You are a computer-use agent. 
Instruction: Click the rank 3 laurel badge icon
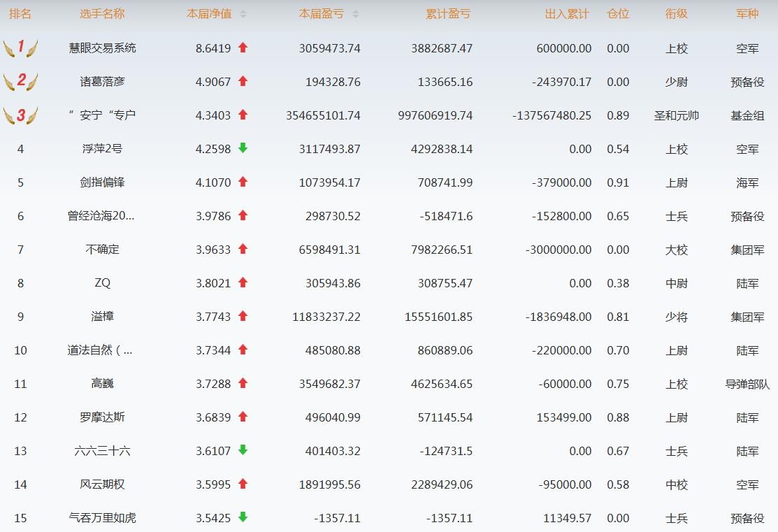click(x=20, y=115)
